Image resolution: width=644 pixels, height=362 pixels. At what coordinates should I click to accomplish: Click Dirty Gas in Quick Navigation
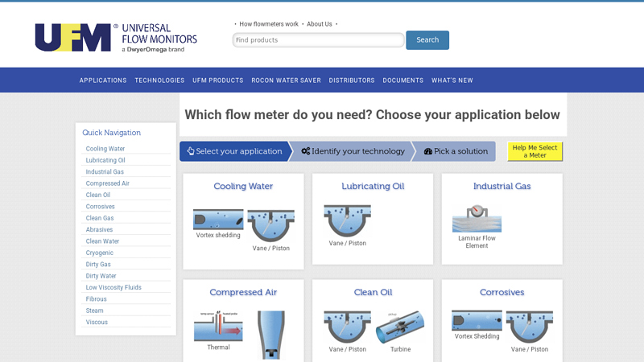[x=98, y=265]
